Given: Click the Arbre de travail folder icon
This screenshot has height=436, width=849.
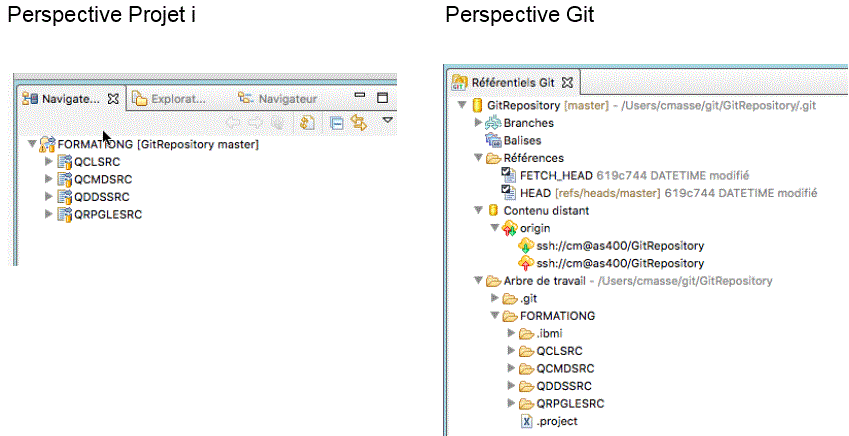Looking at the screenshot, I should click(x=493, y=281).
